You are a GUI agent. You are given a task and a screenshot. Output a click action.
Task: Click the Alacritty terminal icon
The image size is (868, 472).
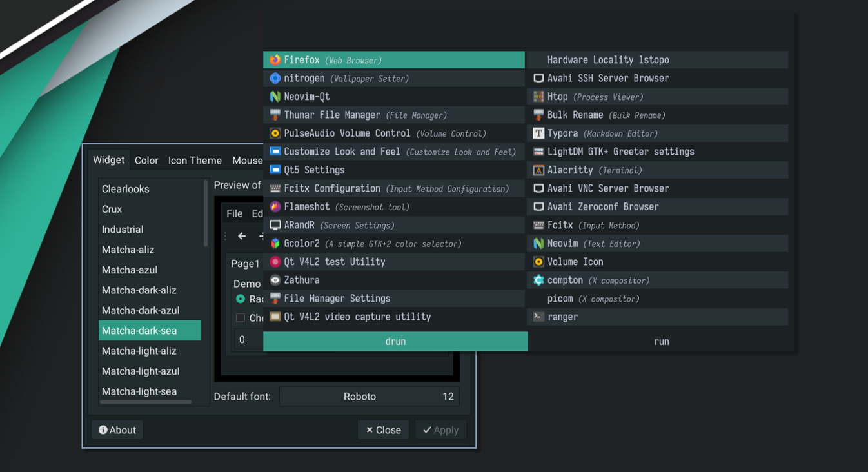538,170
